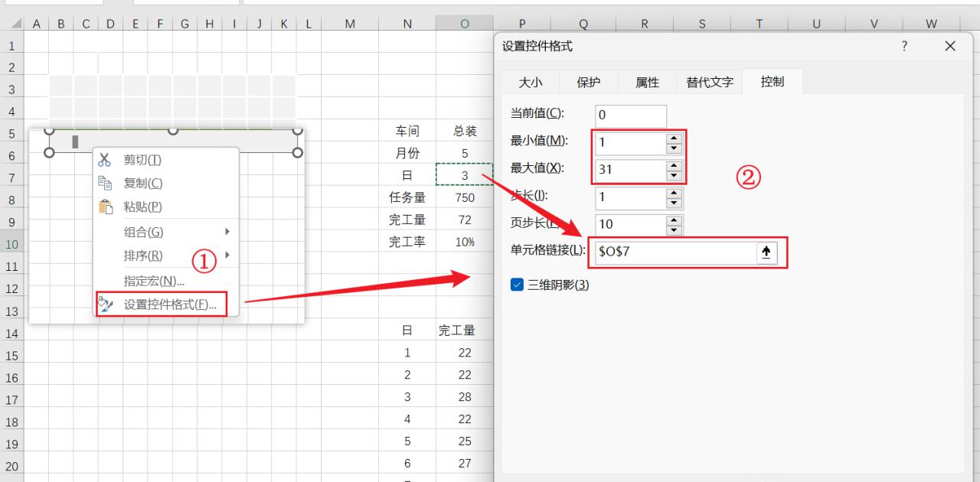Expand the 排序(R) submenu
Screen dimensions: 980x482
227,255
